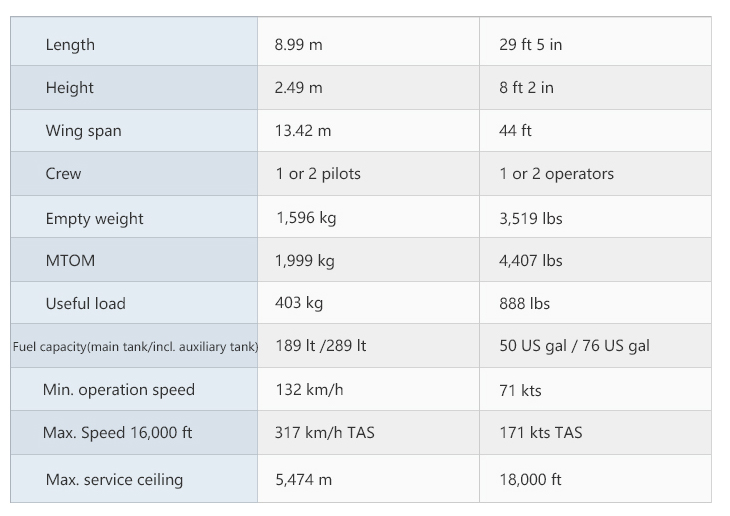Click the Fuel capacity row label

(135, 347)
